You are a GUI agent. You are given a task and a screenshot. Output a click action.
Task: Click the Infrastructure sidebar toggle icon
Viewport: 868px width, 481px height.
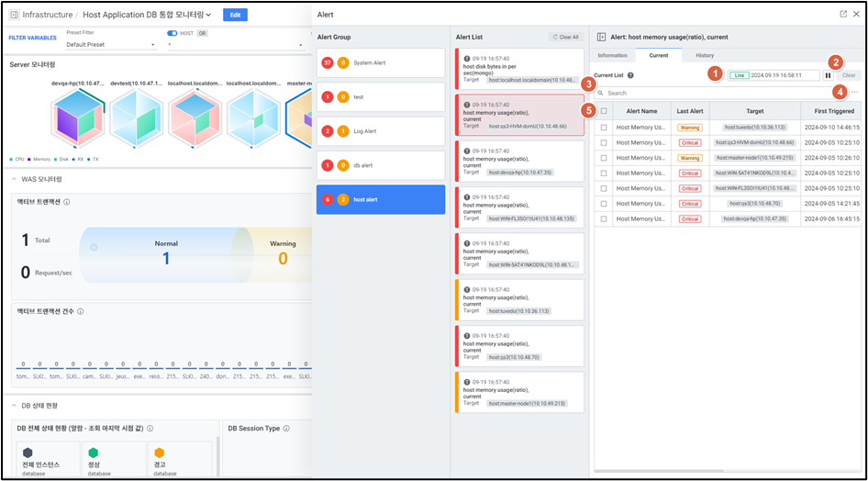(x=14, y=15)
